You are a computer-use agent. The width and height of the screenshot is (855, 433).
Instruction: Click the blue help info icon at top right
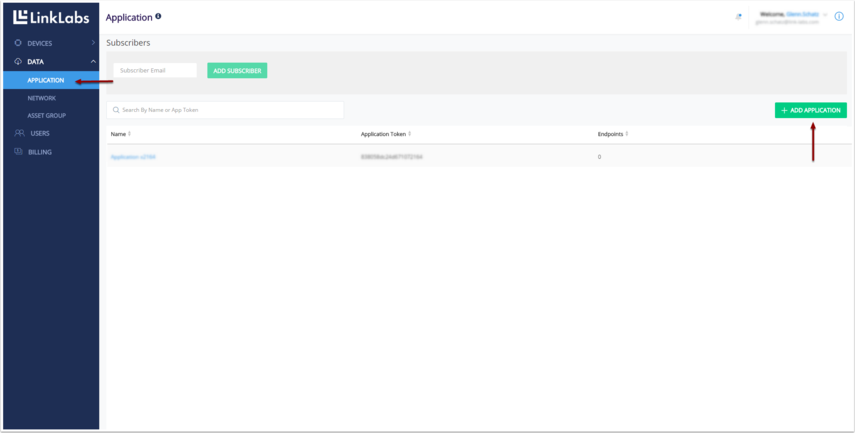tap(839, 16)
